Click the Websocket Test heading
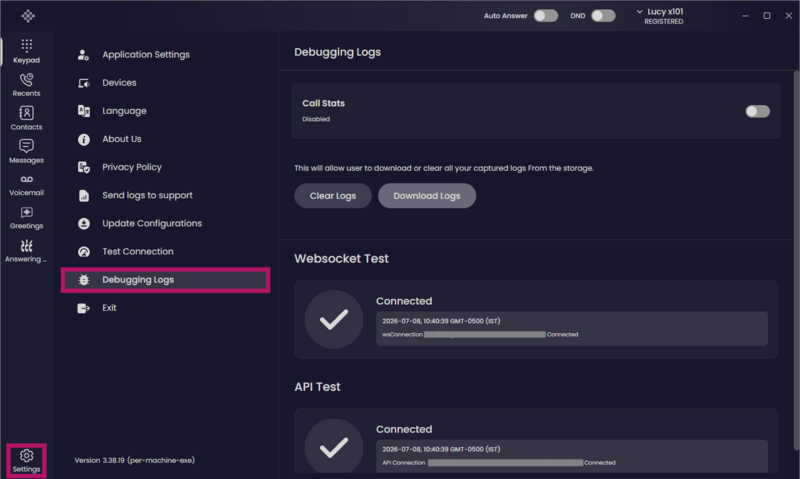This screenshot has height=479, width=800. [x=341, y=259]
